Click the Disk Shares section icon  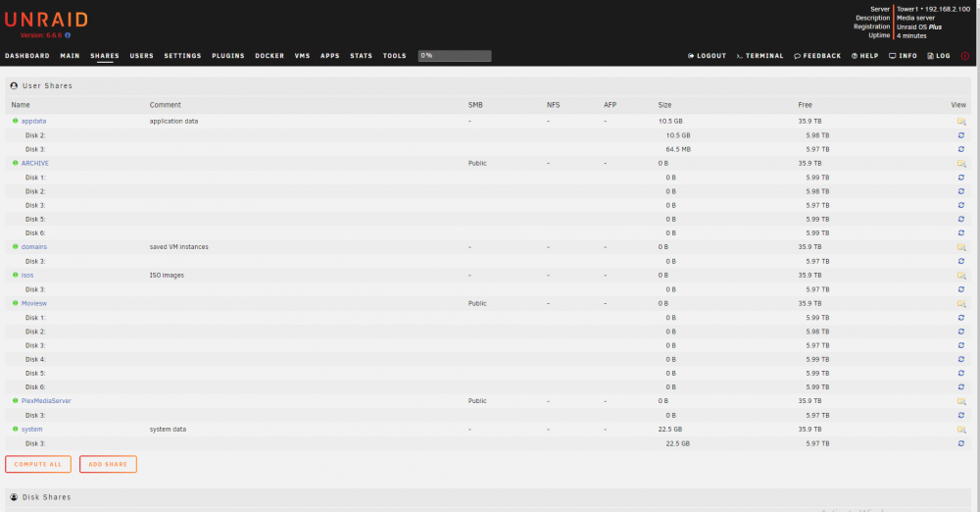point(14,497)
